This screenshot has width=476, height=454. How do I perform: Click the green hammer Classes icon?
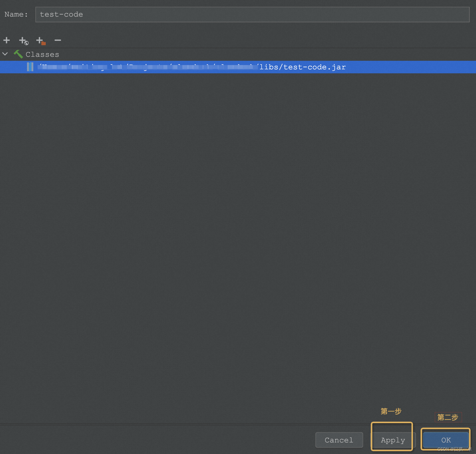(x=18, y=54)
